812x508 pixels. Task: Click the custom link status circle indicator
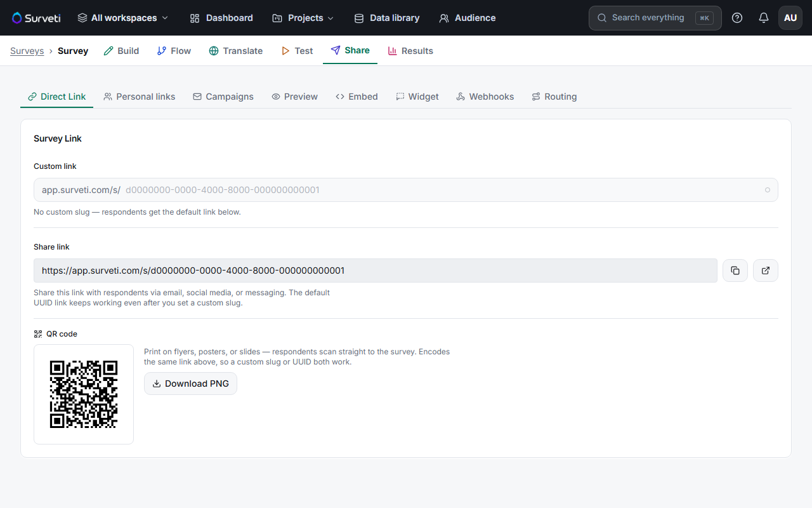tap(768, 190)
